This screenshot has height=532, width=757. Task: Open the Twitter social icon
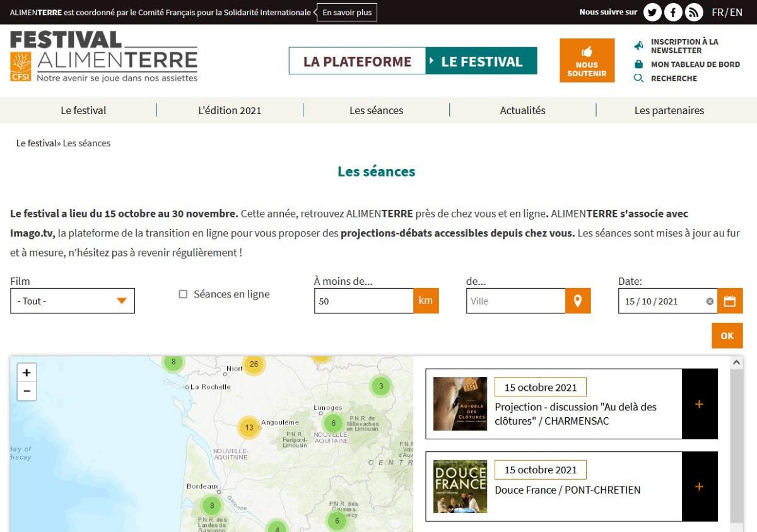pos(652,12)
